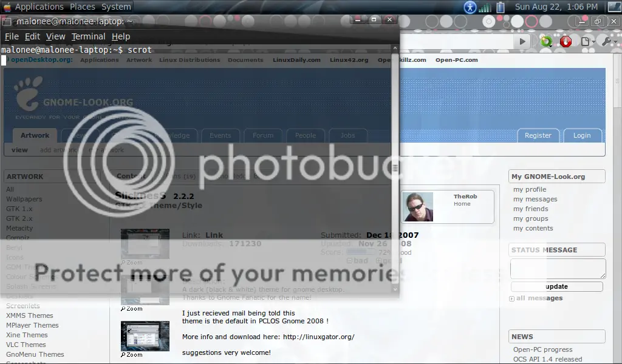Select Metacity in the Artwork sidebar

(19, 228)
